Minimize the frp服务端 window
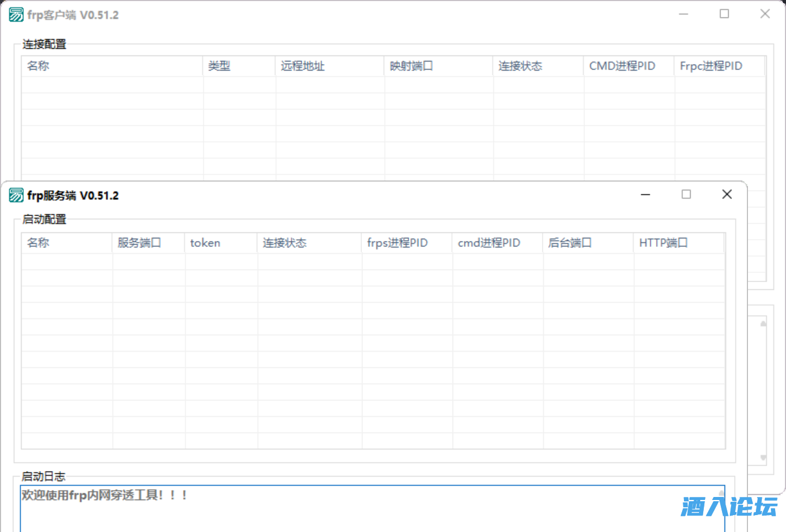Screen dimensions: 786x532 (646, 194)
